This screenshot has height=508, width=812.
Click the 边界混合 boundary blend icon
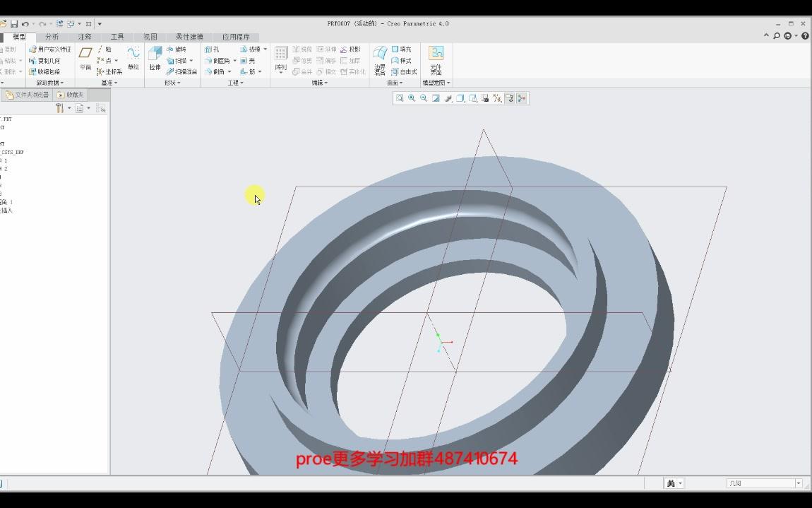[x=380, y=57]
